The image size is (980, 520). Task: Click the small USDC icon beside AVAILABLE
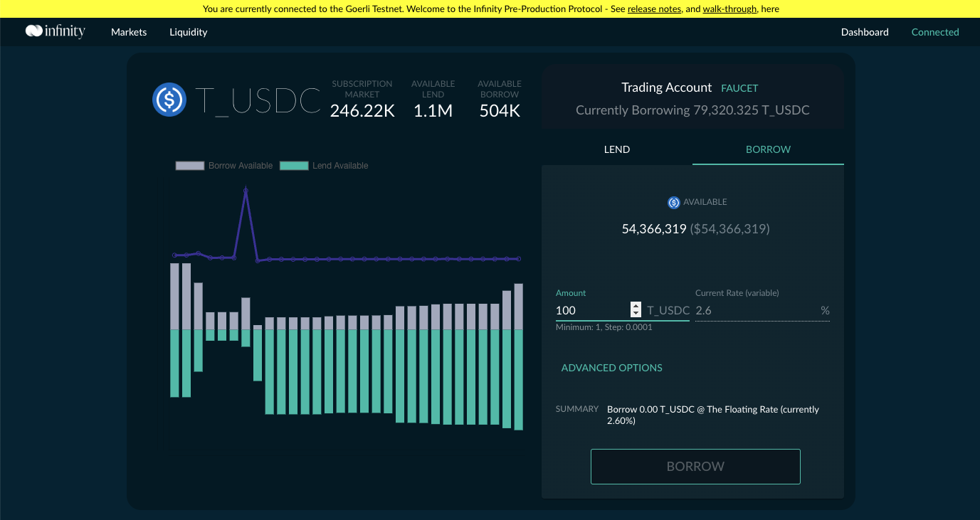(674, 203)
